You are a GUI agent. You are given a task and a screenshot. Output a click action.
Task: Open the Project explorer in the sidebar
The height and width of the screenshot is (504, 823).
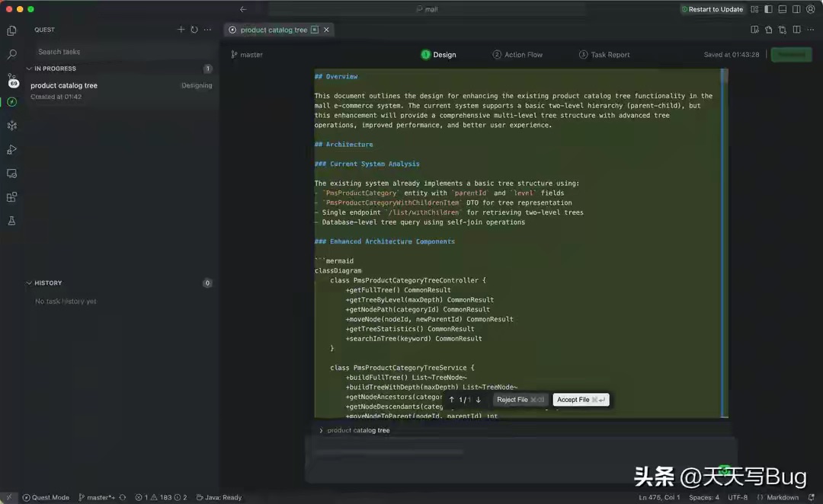pos(11,30)
